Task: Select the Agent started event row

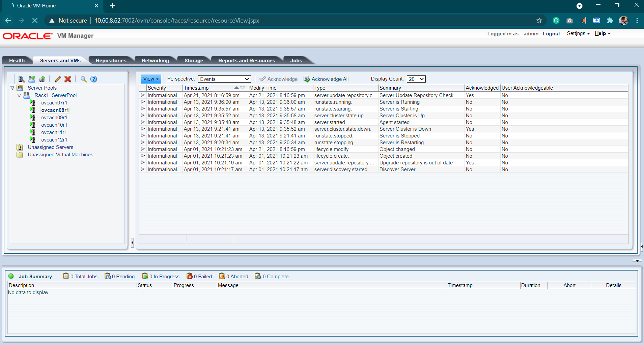Action: click(384, 122)
